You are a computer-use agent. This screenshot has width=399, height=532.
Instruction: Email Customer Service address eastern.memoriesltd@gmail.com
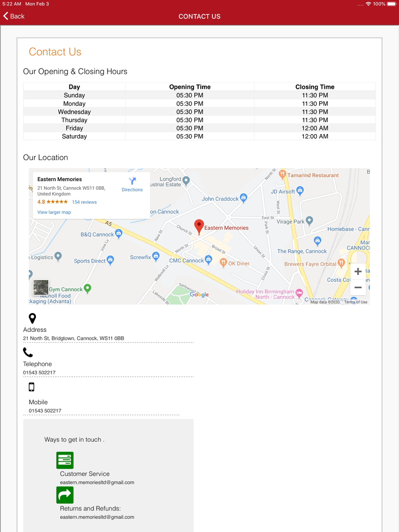point(97,483)
